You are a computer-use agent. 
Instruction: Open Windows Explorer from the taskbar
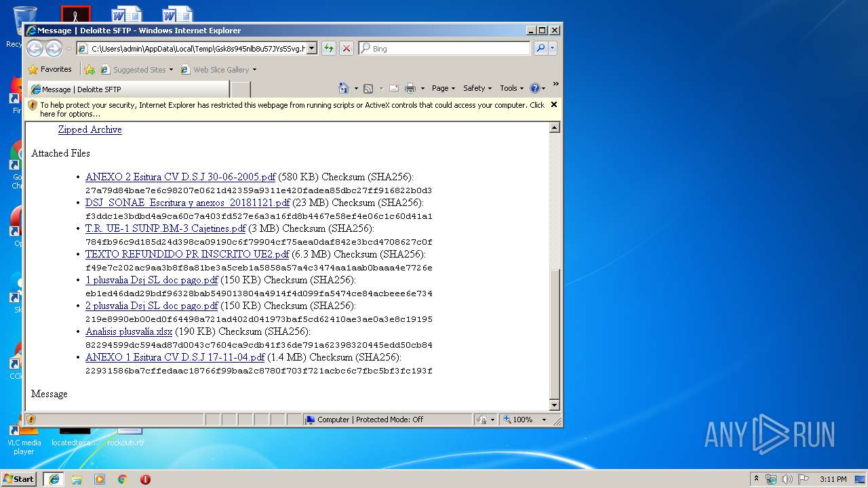[77, 479]
